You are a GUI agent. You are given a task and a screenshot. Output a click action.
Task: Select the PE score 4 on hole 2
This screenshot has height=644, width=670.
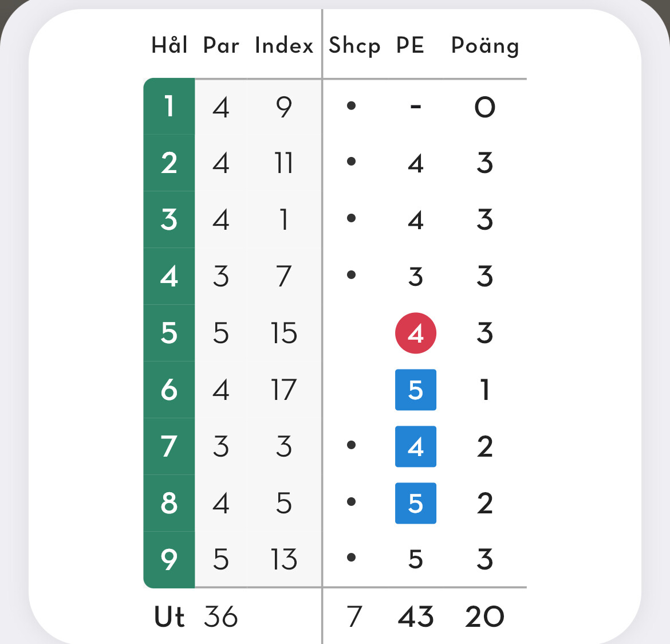click(416, 163)
